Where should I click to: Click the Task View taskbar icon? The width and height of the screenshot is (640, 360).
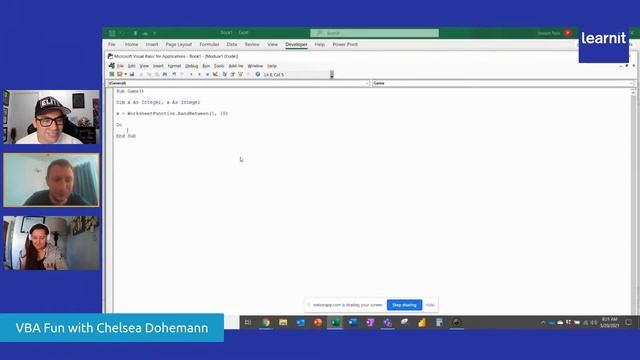pos(248,322)
